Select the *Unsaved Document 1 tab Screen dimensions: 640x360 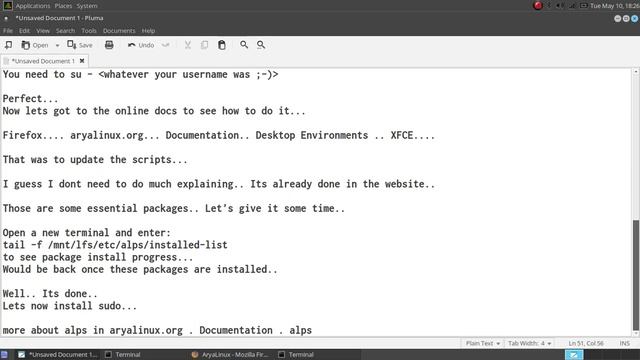(43, 61)
